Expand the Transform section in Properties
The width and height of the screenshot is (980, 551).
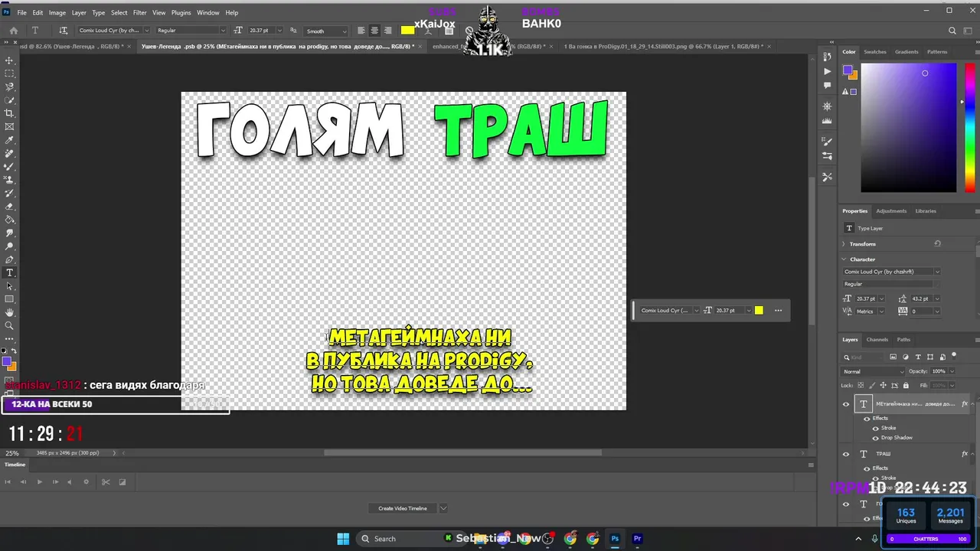pyautogui.click(x=844, y=243)
